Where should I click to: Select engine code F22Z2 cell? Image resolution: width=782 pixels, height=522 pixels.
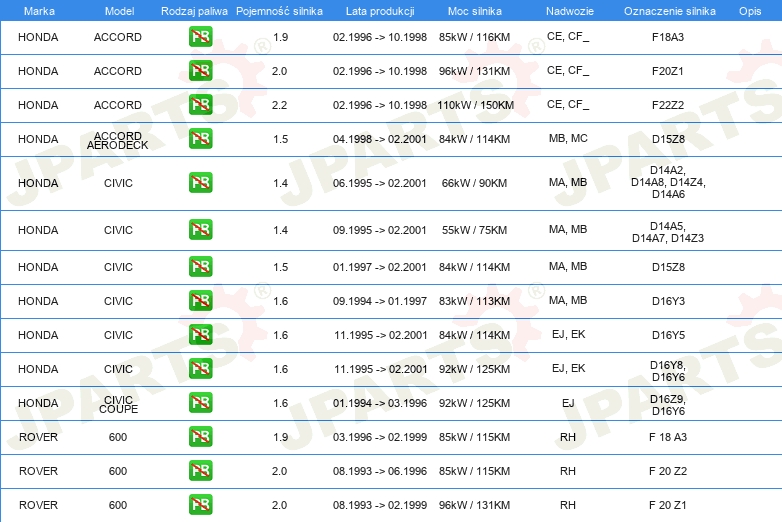pos(668,105)
